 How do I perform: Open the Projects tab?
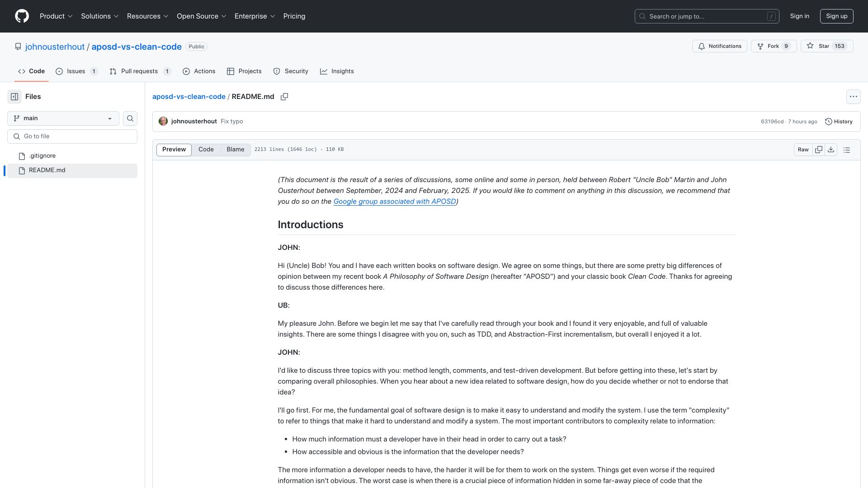pos(244,71)
